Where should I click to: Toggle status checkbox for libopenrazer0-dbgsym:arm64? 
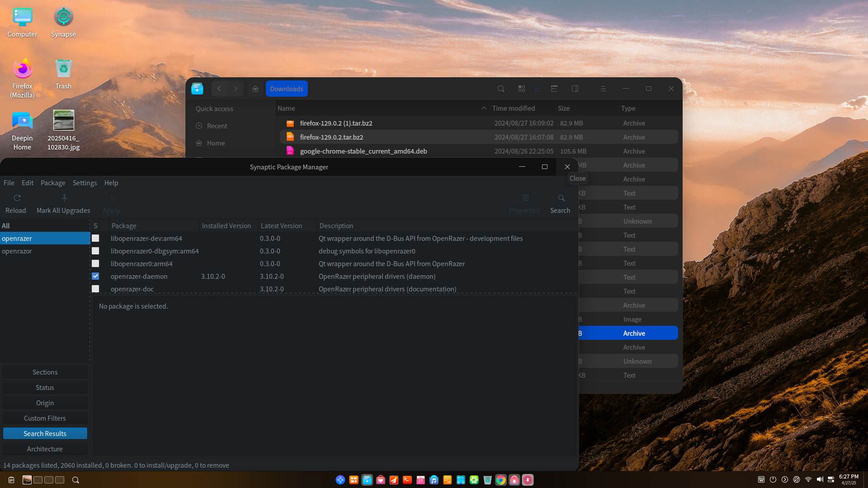click(x=95, y=251)
